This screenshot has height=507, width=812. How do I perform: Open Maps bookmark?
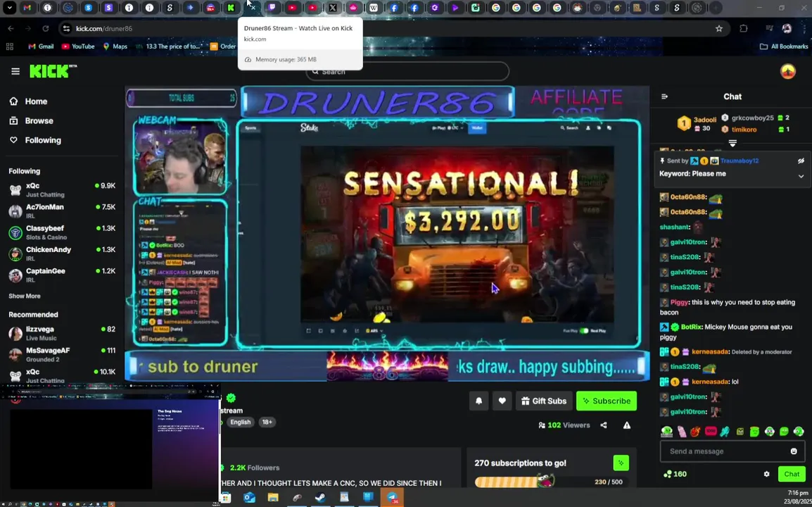click(x=115, y=46)
